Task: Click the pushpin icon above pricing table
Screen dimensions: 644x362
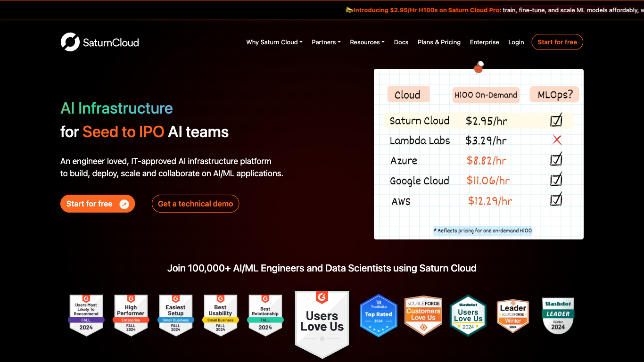Action: point(479,67)
